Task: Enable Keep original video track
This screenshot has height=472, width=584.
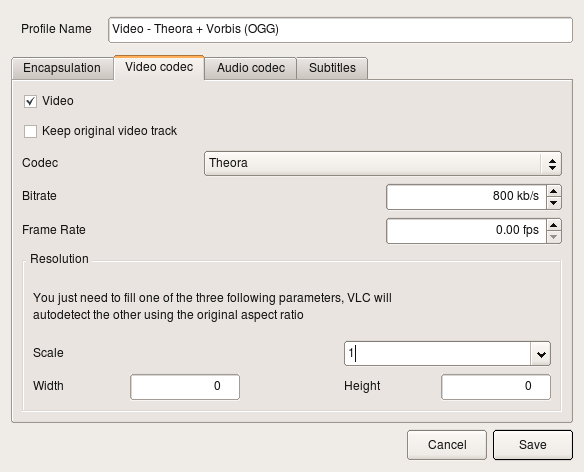Action: pyautogui.click(x=30, y=131)
